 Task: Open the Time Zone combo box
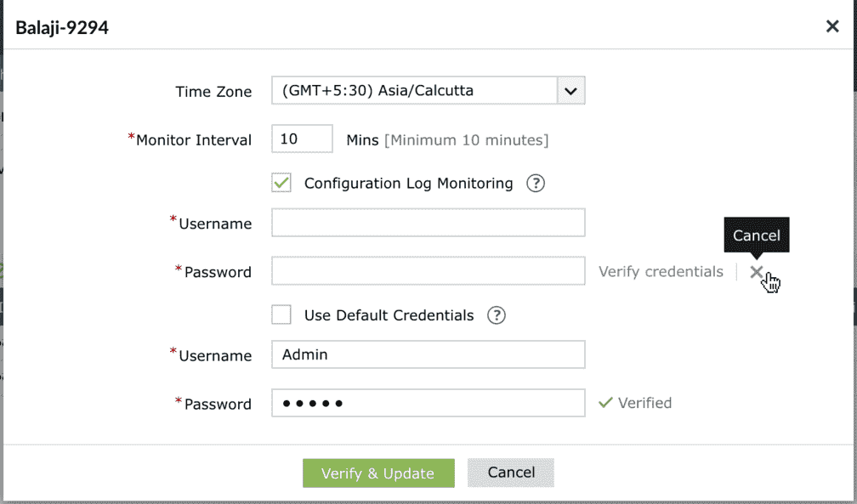click(x=415, y=90)
